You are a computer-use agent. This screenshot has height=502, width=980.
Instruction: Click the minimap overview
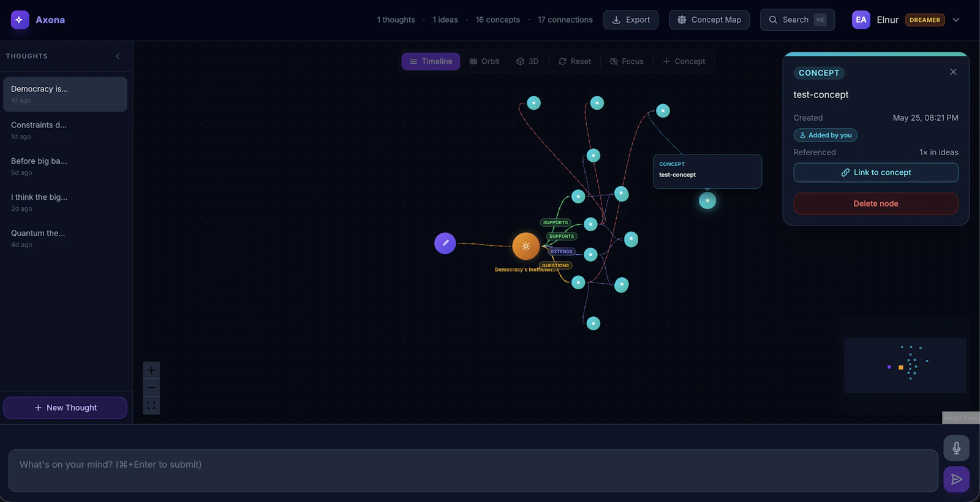coord(905,365)
